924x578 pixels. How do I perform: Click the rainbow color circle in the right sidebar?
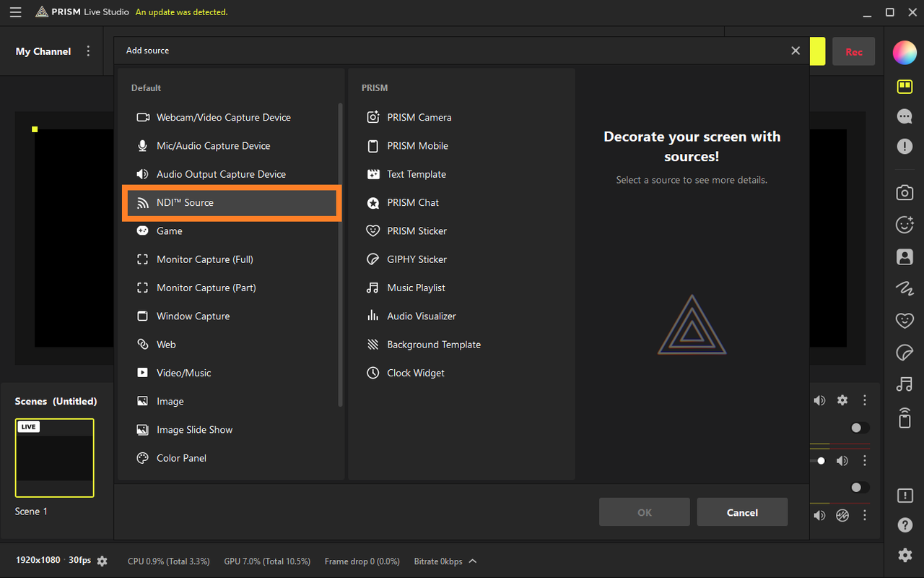pyautogui.click(x=905, y=53)
